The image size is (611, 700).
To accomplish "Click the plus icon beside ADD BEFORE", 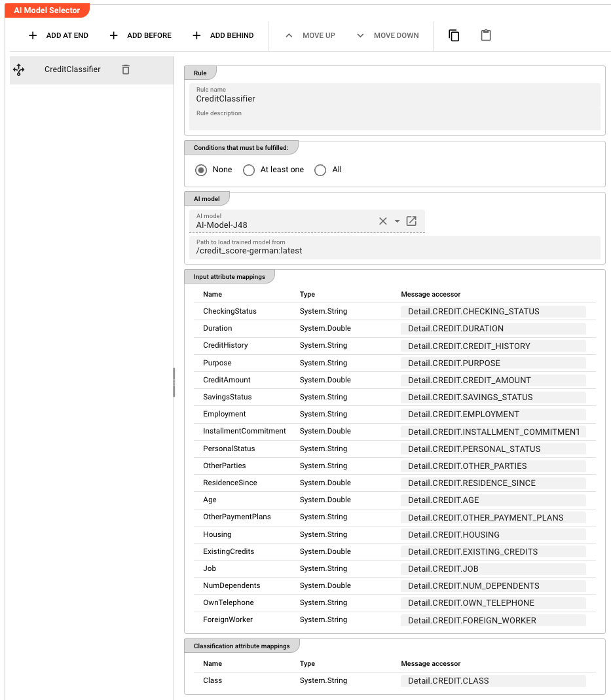I will click(115, 35).
